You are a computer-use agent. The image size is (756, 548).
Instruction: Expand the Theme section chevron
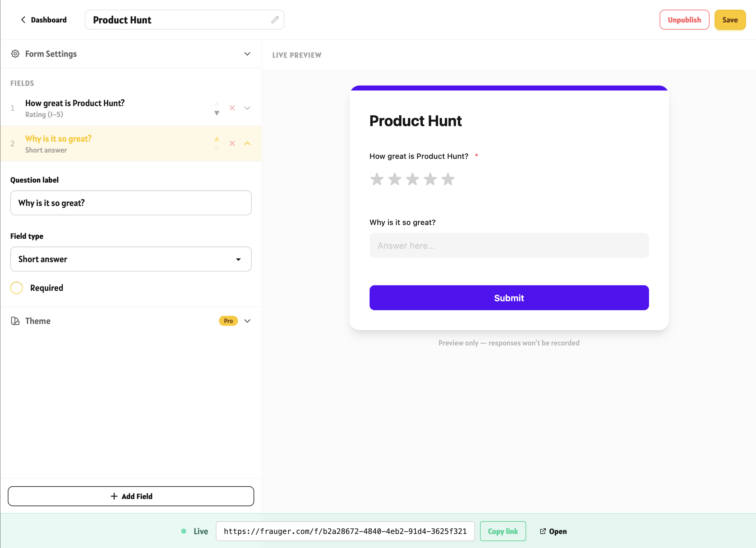coord(247,321)
